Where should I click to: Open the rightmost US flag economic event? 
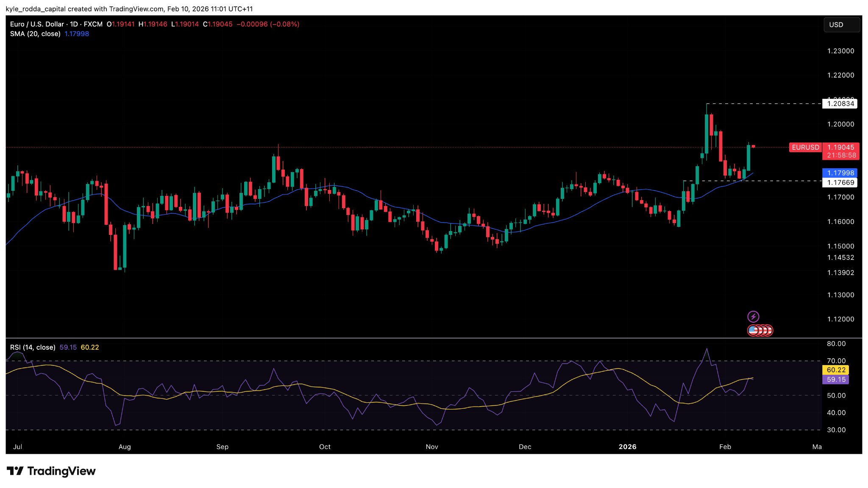click(769, 330)
